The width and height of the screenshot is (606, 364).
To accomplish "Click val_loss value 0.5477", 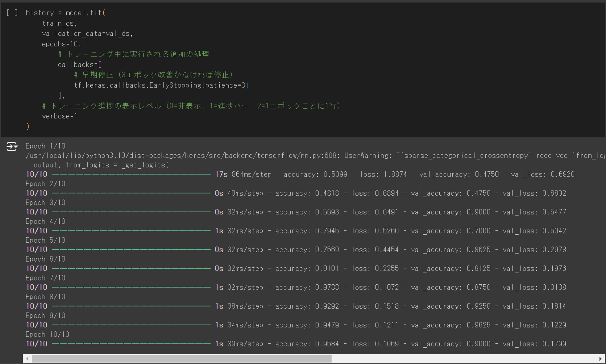I will click(x=554, y=212).
